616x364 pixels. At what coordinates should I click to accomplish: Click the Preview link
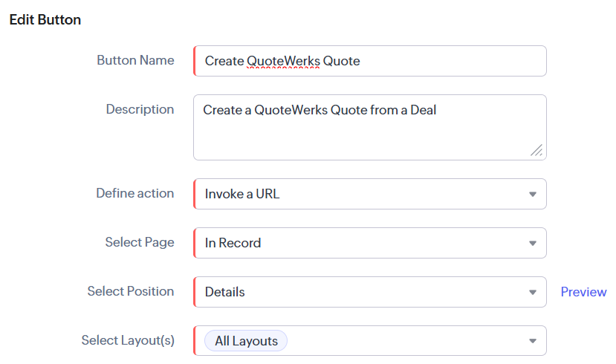point(583,292)
